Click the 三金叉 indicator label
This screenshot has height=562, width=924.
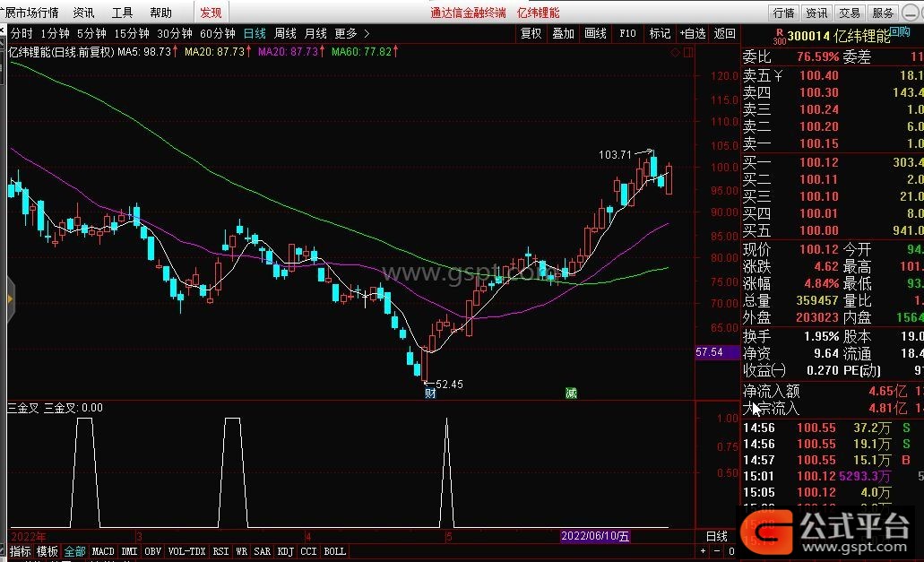23,408
